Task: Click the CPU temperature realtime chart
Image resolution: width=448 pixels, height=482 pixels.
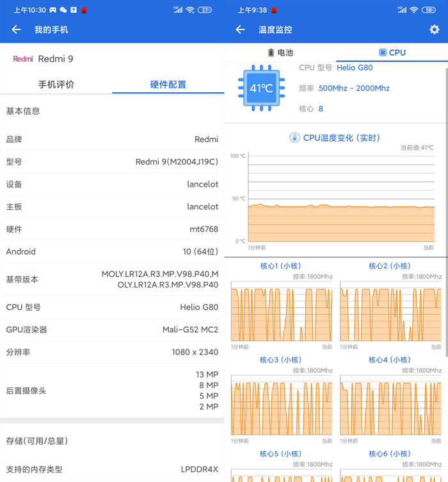Action: [341, 198]
